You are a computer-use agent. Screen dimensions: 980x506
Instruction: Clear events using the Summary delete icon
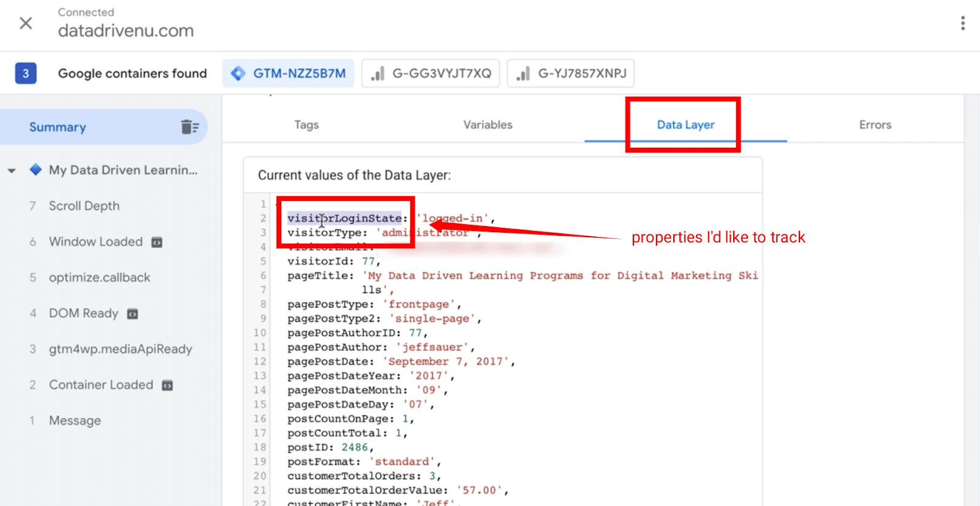click(190, 127)
